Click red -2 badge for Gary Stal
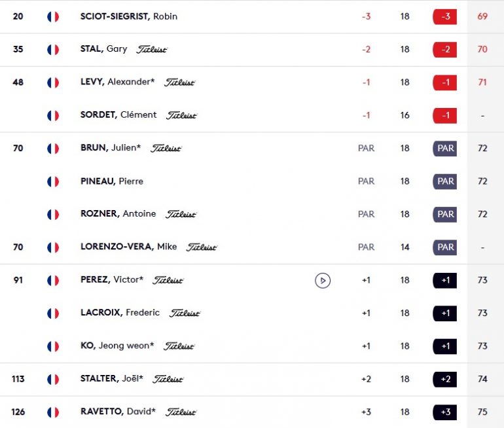Viewport: 504px width, 428px height. tap(445, 50)
